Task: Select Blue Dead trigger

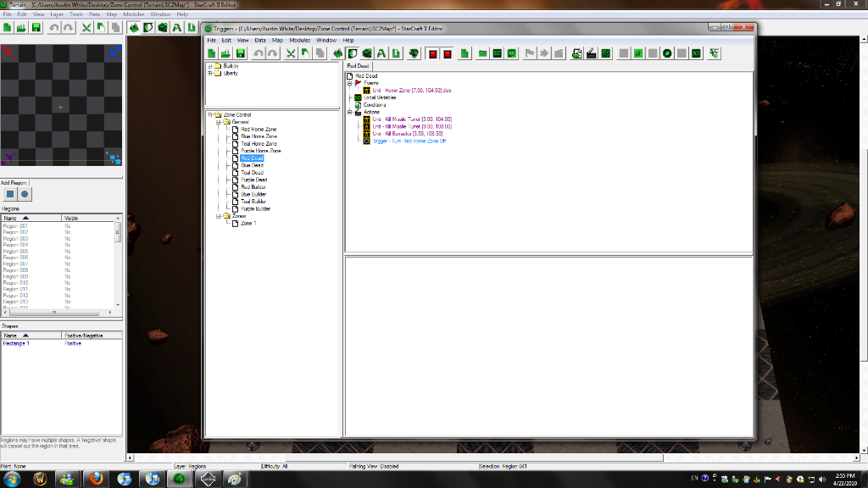Action: click(x=252, y=165)
